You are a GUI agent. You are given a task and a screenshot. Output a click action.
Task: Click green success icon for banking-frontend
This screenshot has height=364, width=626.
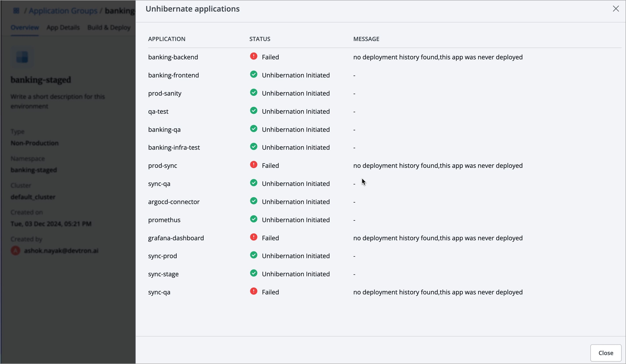click(253, 74)
